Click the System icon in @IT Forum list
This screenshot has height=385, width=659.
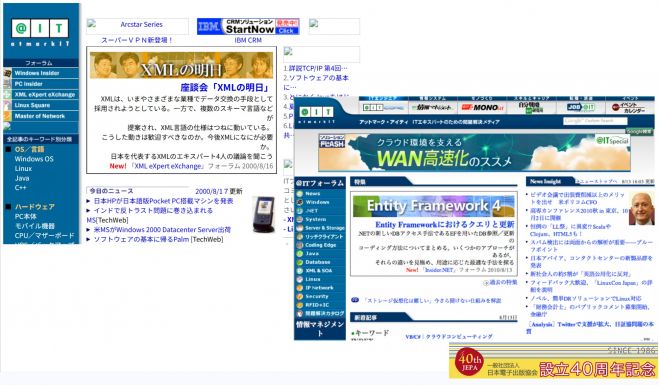pos(300,219)
